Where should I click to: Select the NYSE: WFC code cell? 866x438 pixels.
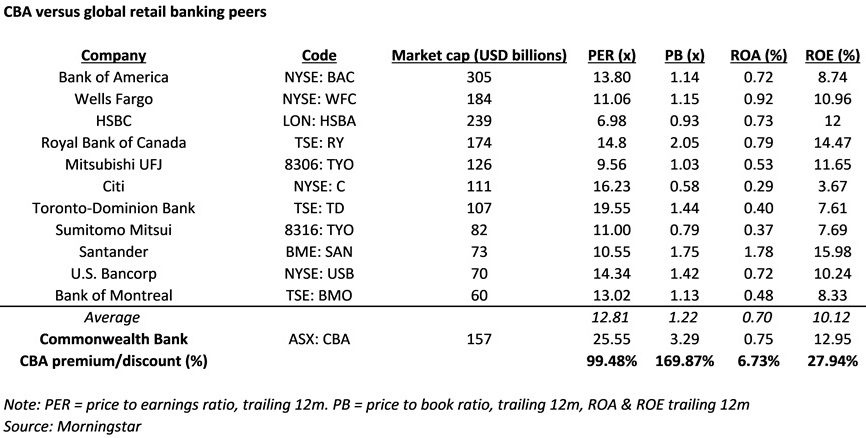[x=318, y=98]
